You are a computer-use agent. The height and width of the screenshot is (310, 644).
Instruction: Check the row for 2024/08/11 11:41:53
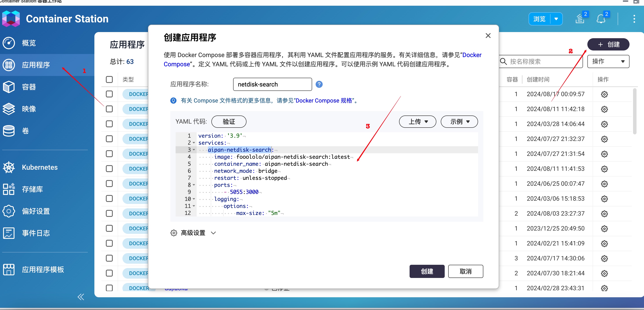(x=109, y=169)
